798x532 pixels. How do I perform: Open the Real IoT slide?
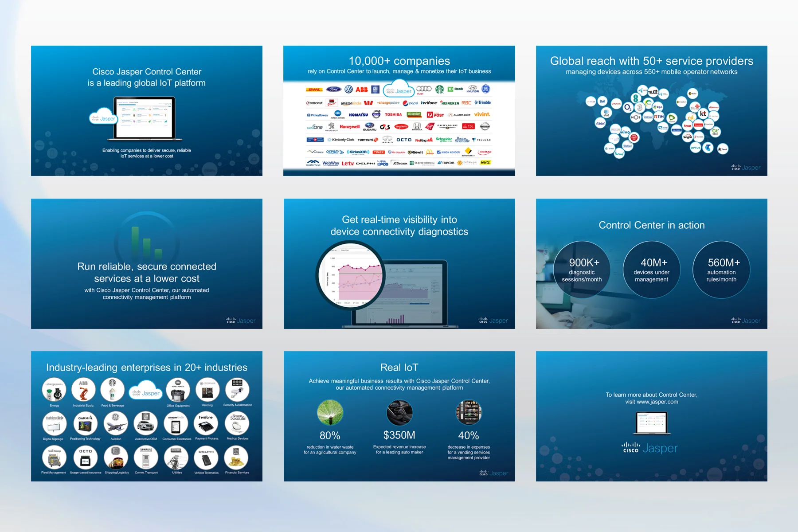point(398,367)
